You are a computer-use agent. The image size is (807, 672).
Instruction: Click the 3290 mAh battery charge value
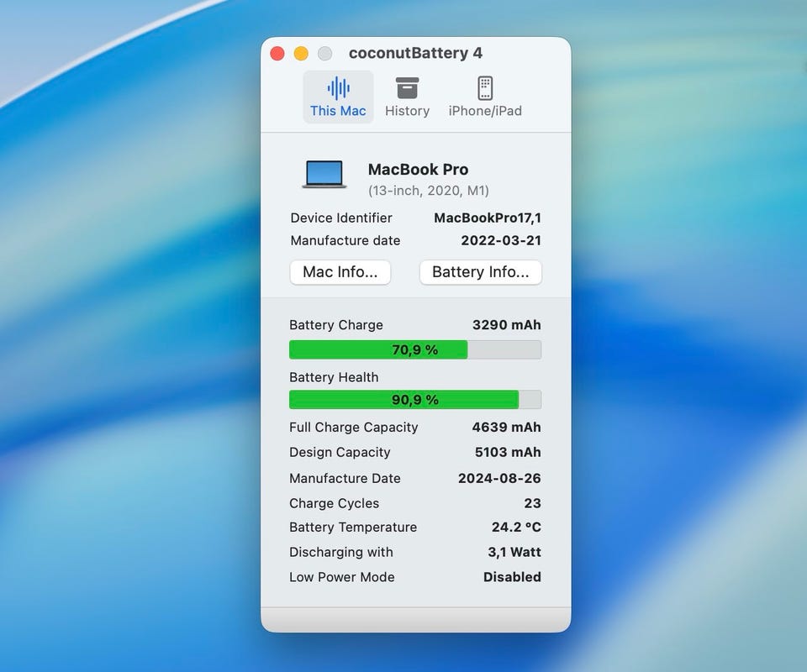tap(506, 325)
